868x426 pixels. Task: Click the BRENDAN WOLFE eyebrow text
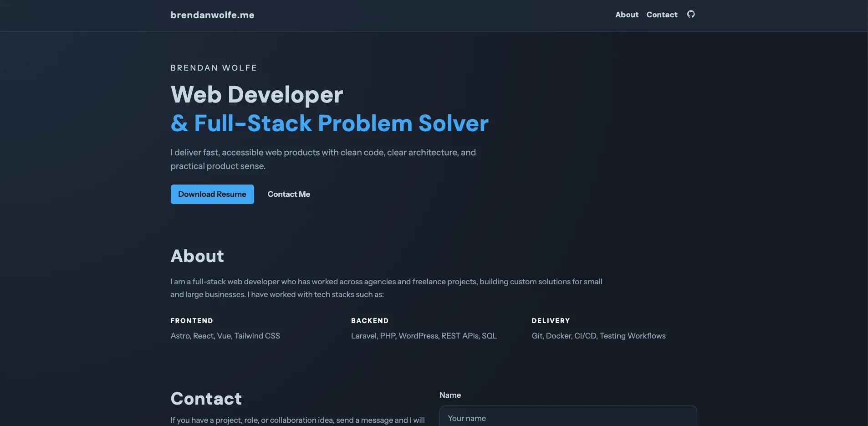(x=214, y=68)
